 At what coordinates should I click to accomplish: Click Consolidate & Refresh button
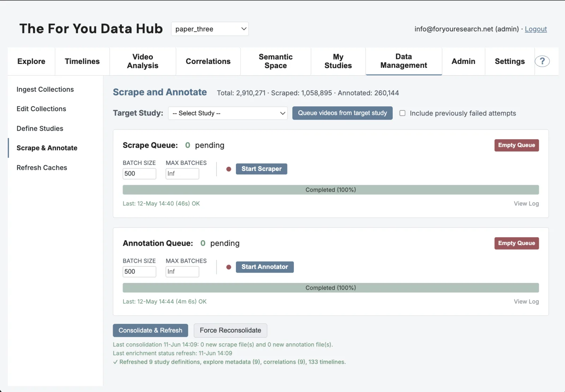[150, 331]
